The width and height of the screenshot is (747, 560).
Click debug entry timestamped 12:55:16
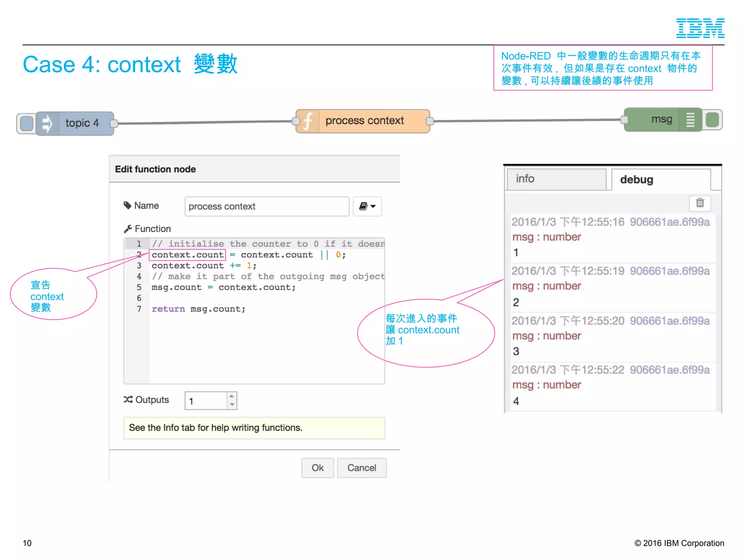point(612,237)
